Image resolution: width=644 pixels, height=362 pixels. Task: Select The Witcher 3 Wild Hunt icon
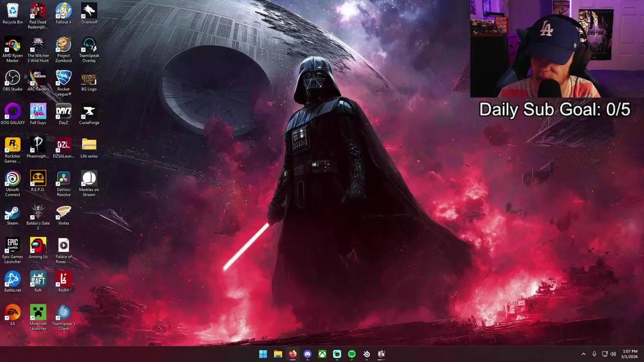(x=38, y=50)
